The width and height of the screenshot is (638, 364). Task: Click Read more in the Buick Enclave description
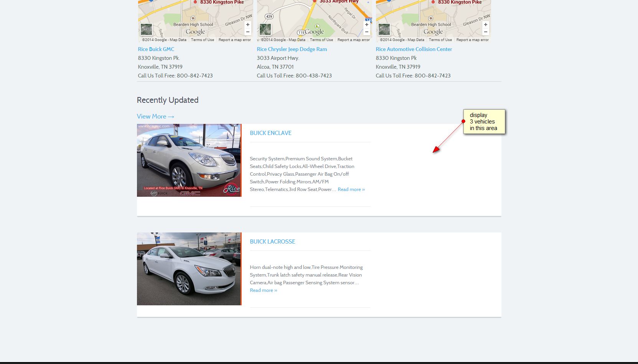(x=351, y=189)
